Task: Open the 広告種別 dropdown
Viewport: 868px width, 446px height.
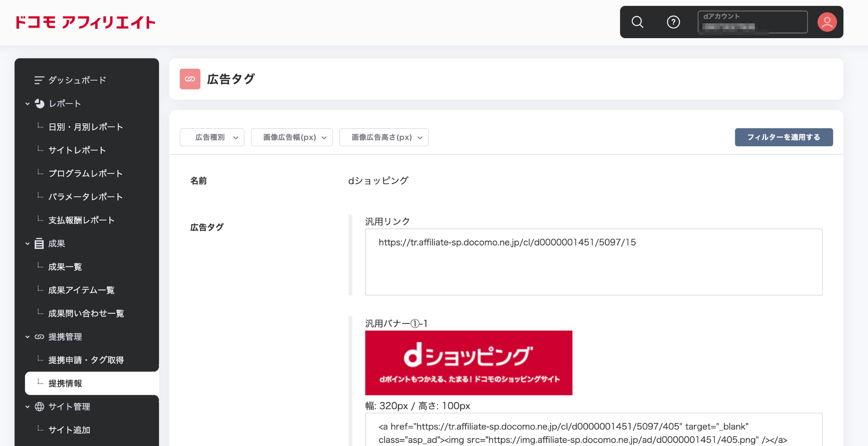Action: click(212, 137)
